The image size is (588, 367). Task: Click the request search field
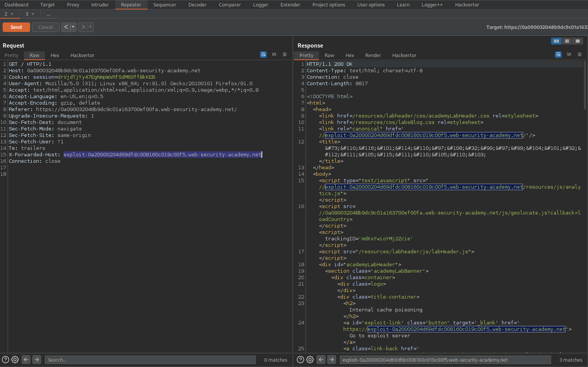point(150,360)
